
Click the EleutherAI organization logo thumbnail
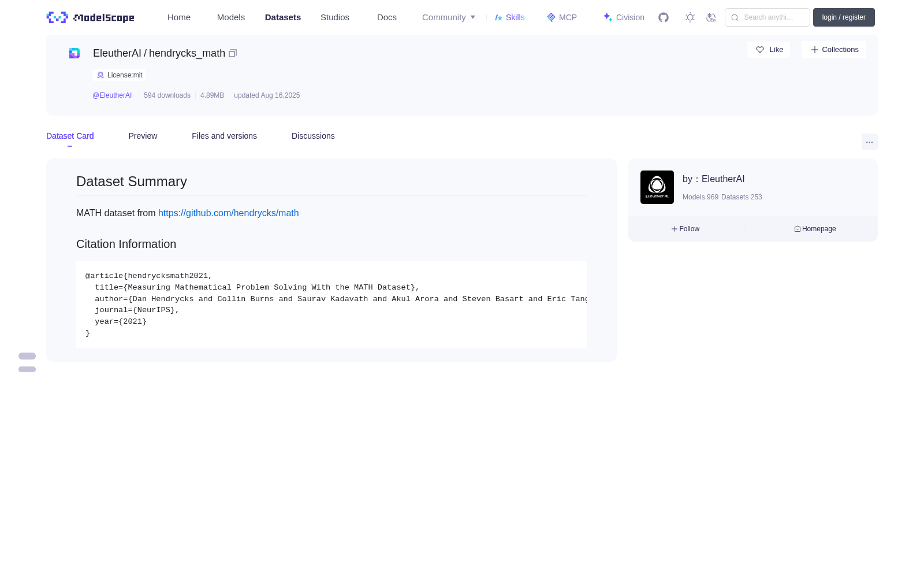pyautogui.click(x=657, y=187)
